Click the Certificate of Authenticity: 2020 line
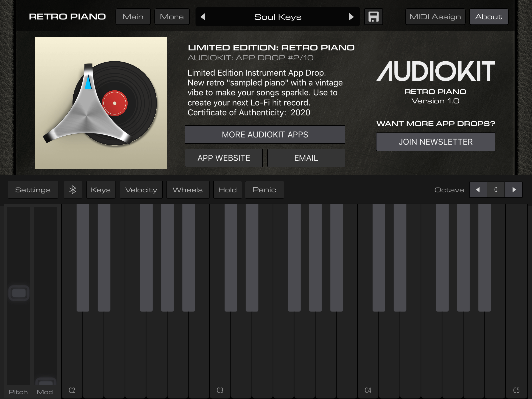The image size is (532, 399). pyautogui.click(x=249, y=113)
